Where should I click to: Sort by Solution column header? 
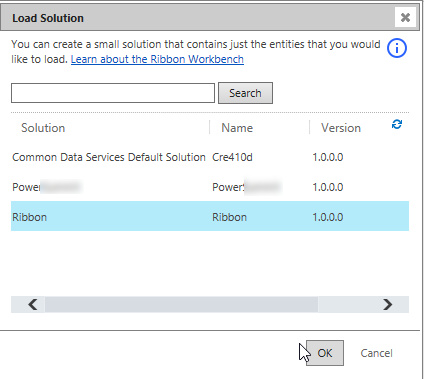(x=43, y=128)
